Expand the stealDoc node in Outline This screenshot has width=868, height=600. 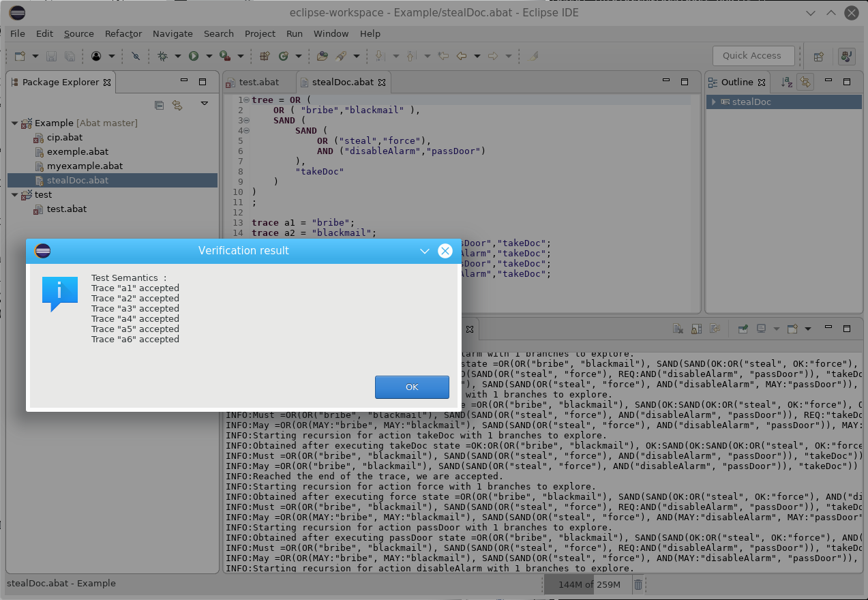713,102
